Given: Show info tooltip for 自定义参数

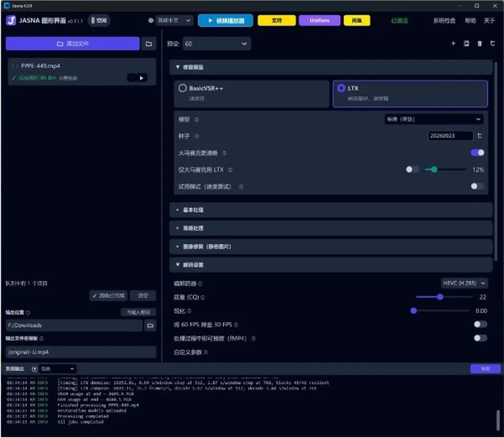Looking at the screenshot, I should [x=206, y=352].
